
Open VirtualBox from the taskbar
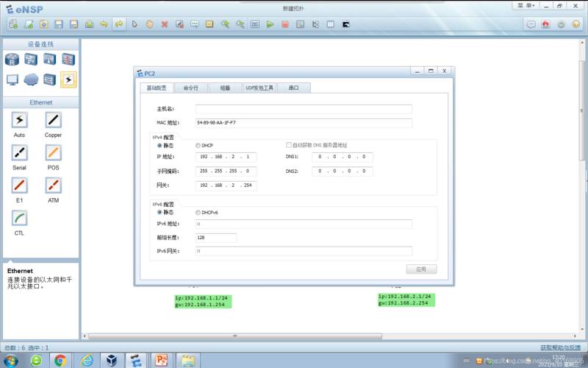pos(112,361)
